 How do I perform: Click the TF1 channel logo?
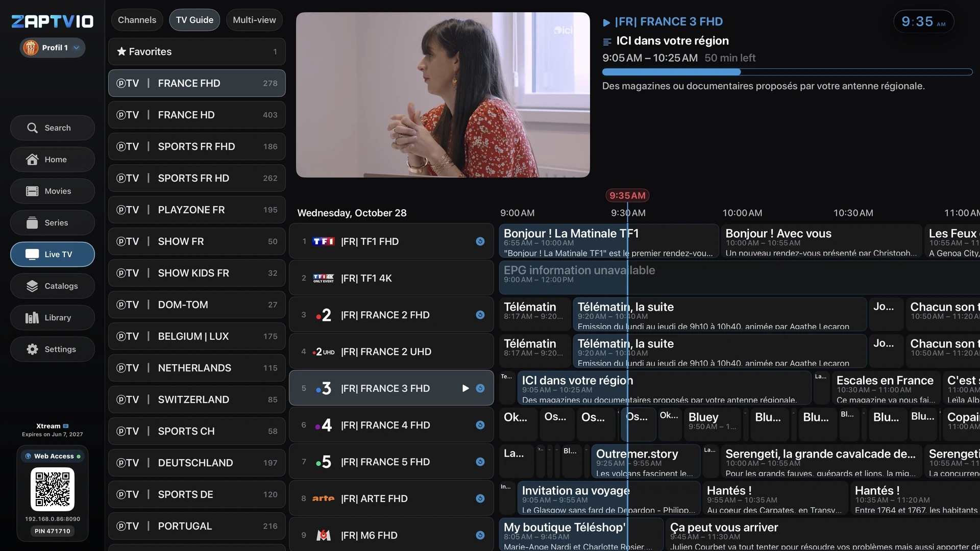click(x=324, y=241)
